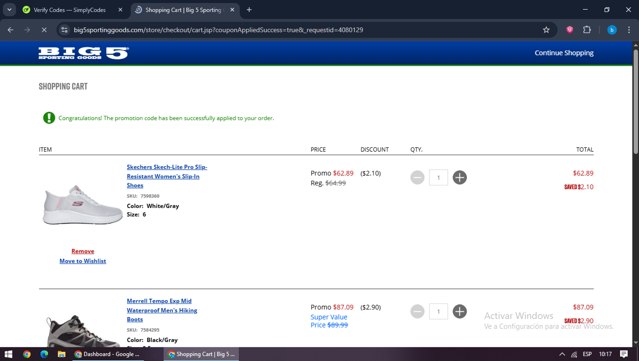Open File Explorer from the taskbar
The image size is (639, 361).
pyautogui.click(x=62, y=354)
